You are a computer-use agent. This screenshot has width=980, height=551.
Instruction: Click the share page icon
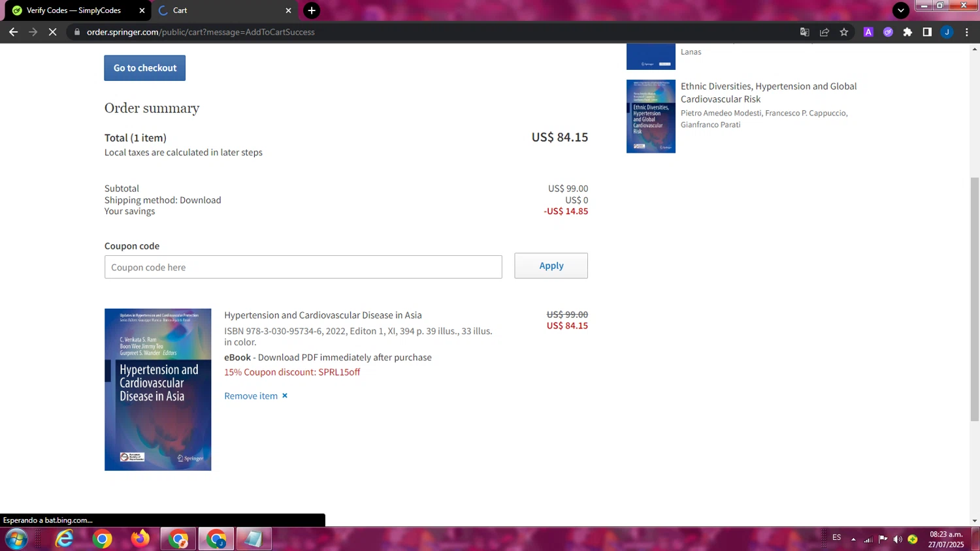(825, 32)
